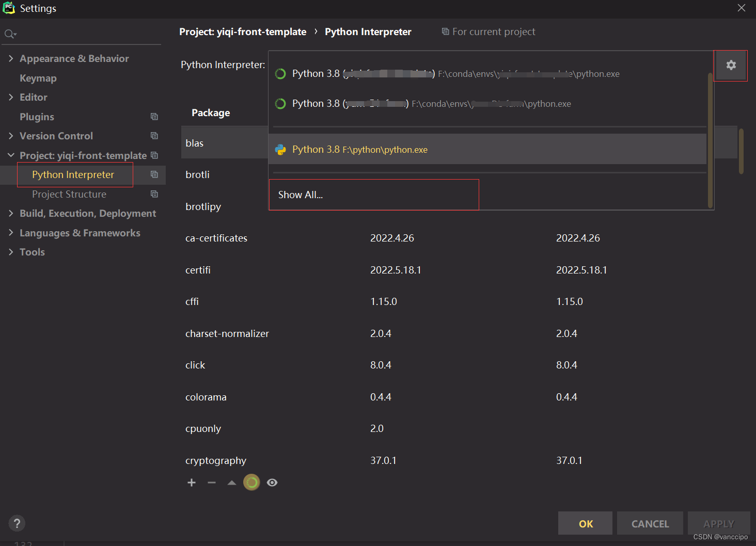The image size is (756, 546).
Task: Select the colorama package row
Action: coord(460,397)
